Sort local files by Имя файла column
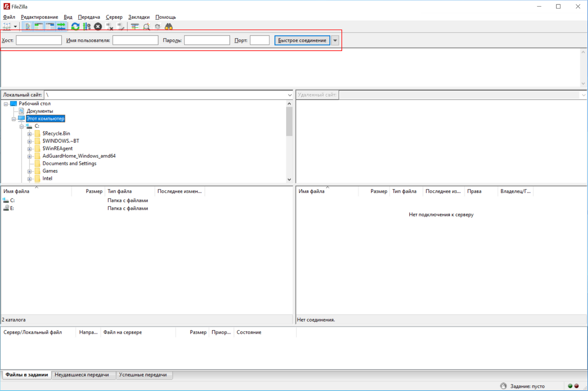 [x=36, y=191]
